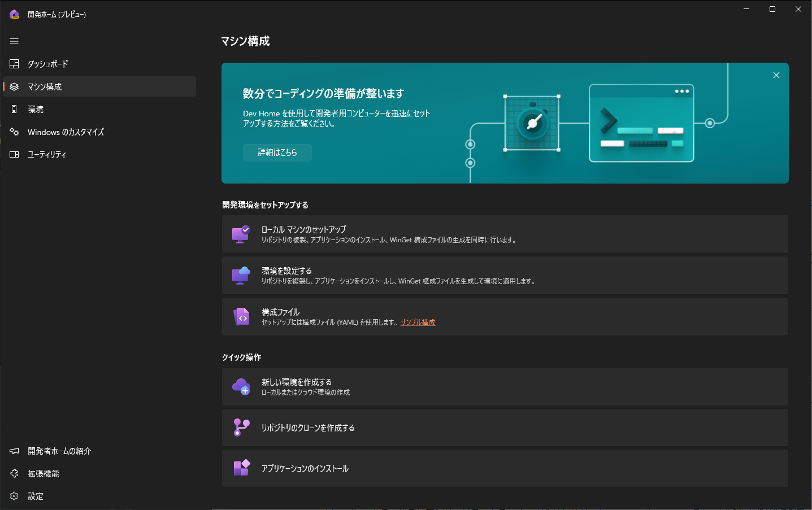Open the ユーティリティ page
This screenshot has width=812, height=510.
(x=99, y=154)
